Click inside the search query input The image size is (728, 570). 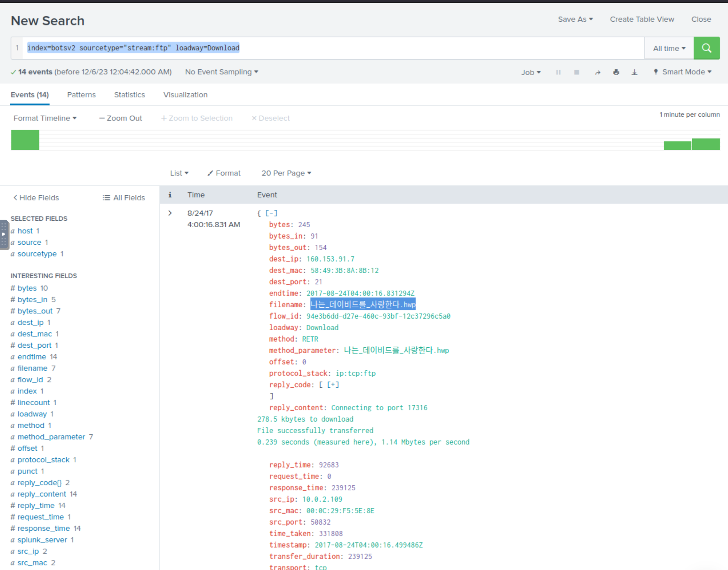(x=334, y=48)
